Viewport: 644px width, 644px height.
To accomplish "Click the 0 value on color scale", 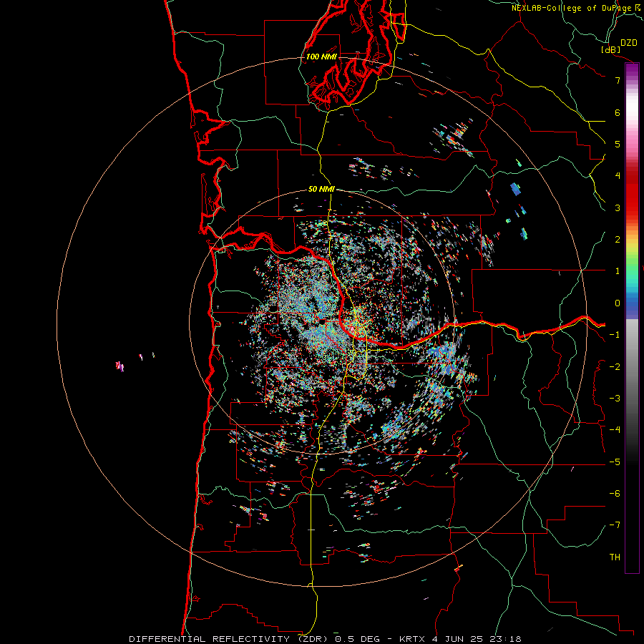I will [618, 303].
